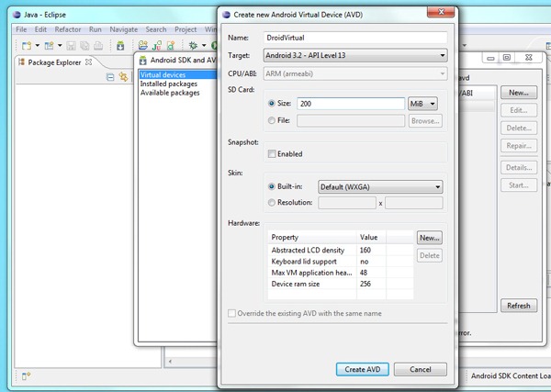Enable the Snapshot Enabled checkbox
Viewport: 551px width, 392px height.
[x=272, y=154]
